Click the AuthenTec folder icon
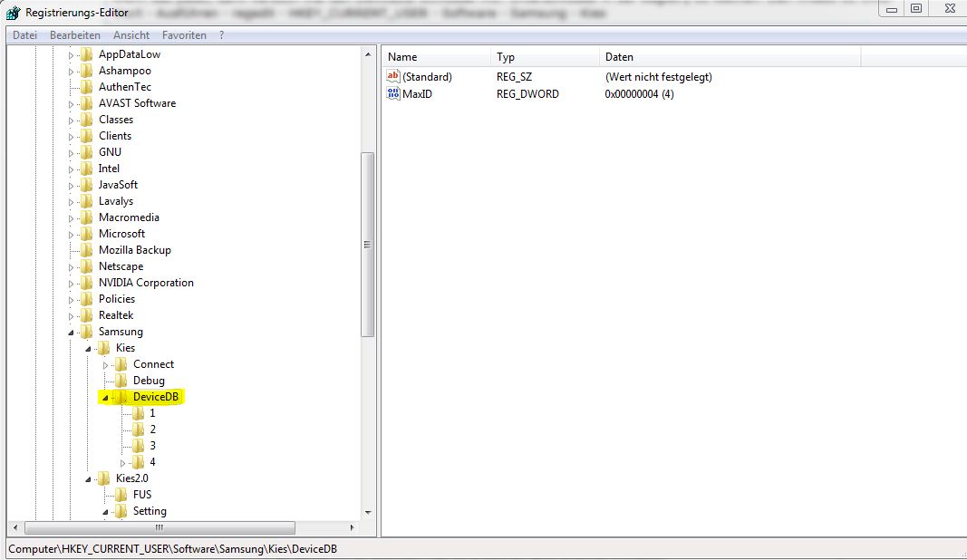 (x=87, y=87)
